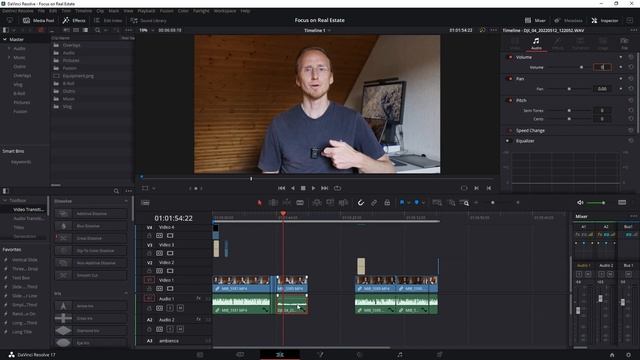Open the Edit Index panel
The image size is (640, 360).
point(108,20)
